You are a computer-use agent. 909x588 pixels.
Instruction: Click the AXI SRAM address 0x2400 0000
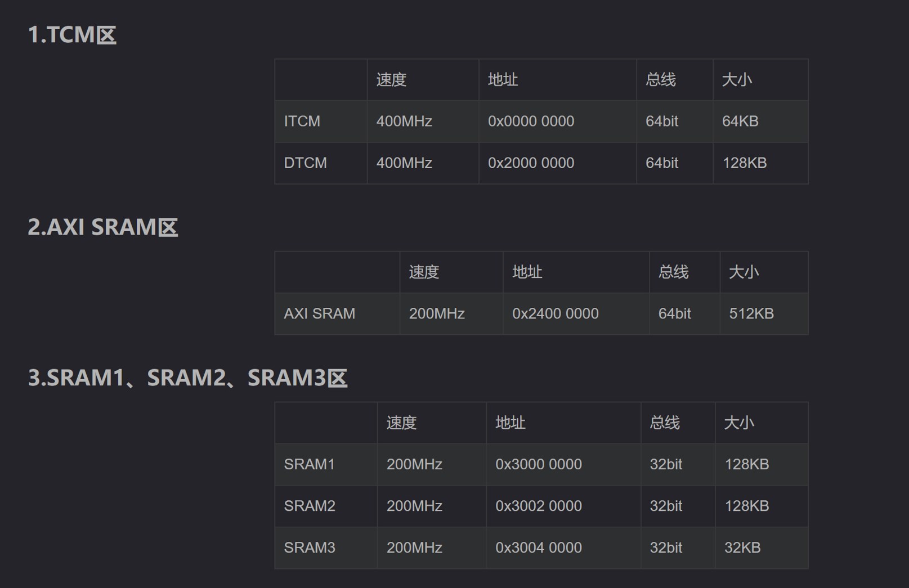tap(555, 314)
